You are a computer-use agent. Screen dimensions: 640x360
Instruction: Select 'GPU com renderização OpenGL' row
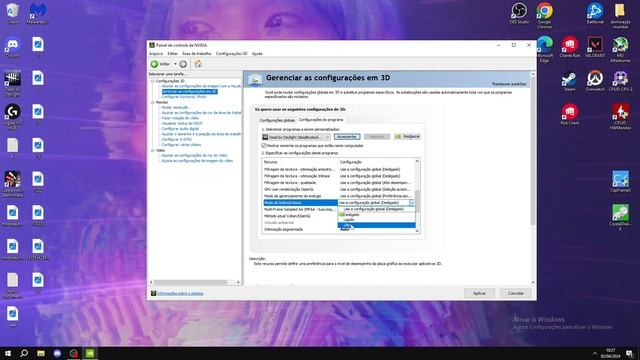(x=338, y=189)
